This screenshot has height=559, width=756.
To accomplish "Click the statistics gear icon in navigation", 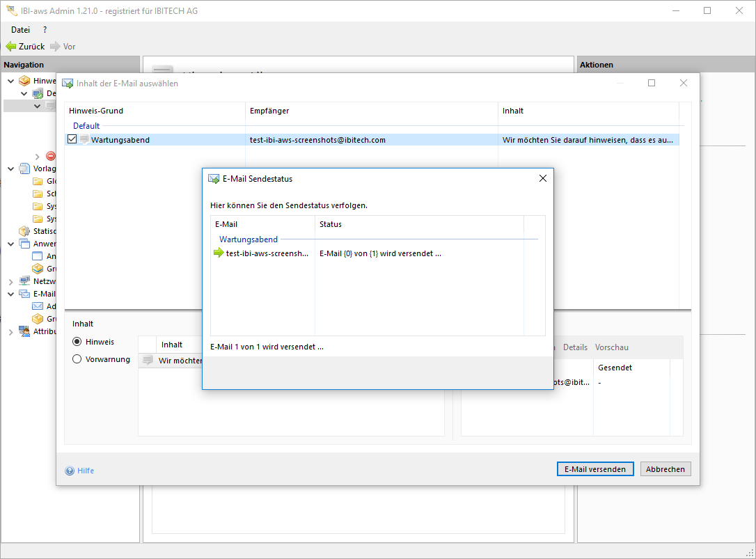I will (25, 231).
